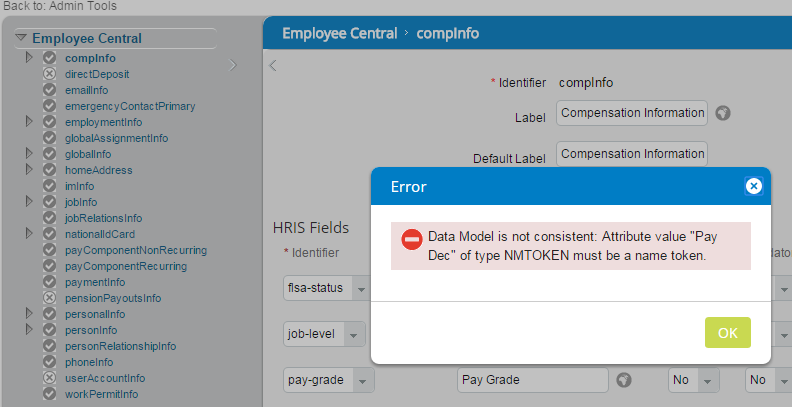Click the nationalIdCard status check icon
The height and width of the screenshot is (407, 792).
pos(49,234)
